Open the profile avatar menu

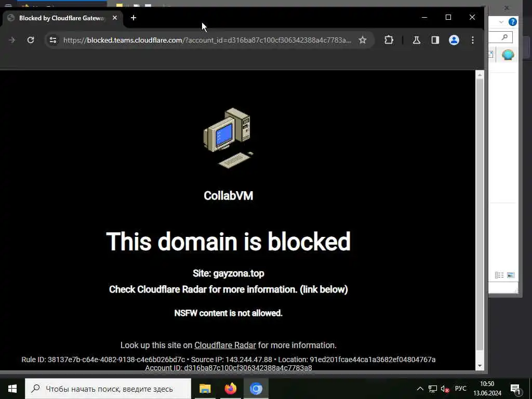[x=454, y=40]
